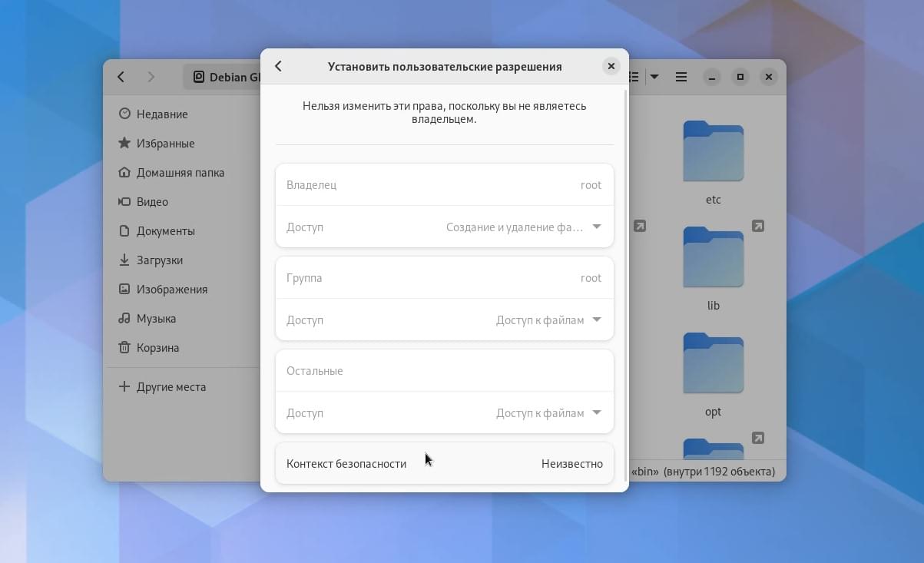924x563 pixels.
Task: Open Избранные starred items in sidebar
Action: [x=182, y=144]
